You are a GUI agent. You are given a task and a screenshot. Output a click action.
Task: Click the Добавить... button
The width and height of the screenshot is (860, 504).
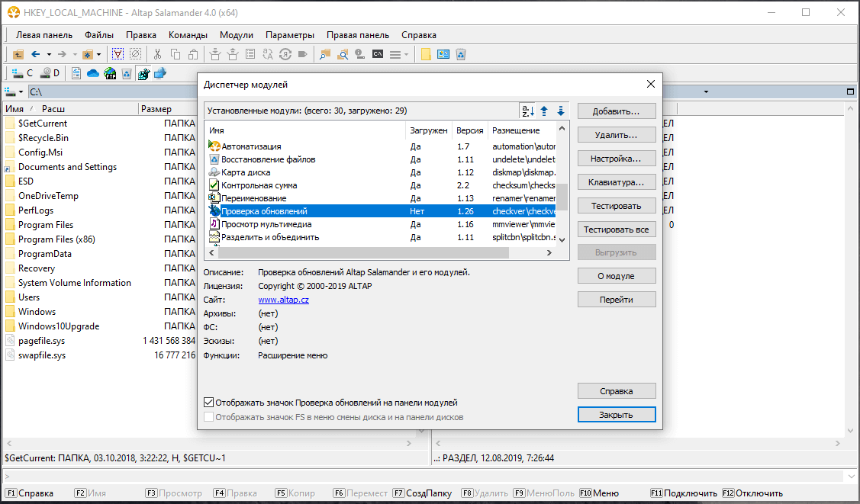coord(617,111)
